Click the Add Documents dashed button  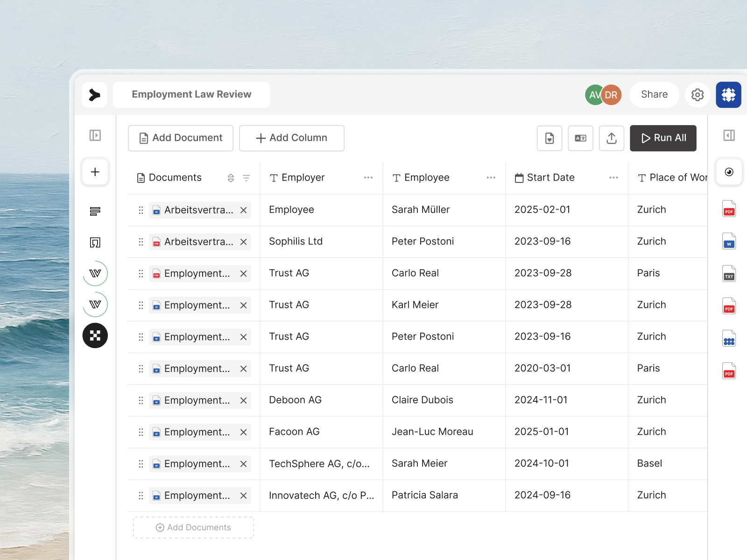(x=193, y=527)
